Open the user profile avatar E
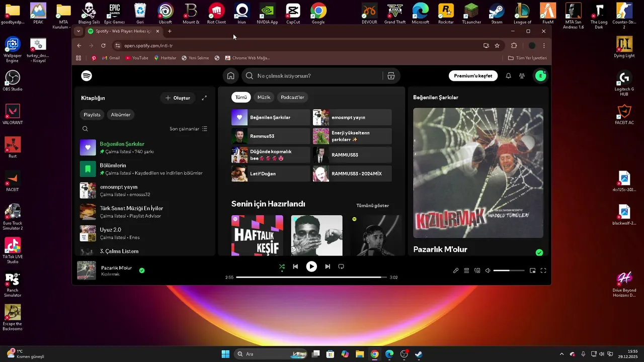The image size is (644, 362). (540, 76)
